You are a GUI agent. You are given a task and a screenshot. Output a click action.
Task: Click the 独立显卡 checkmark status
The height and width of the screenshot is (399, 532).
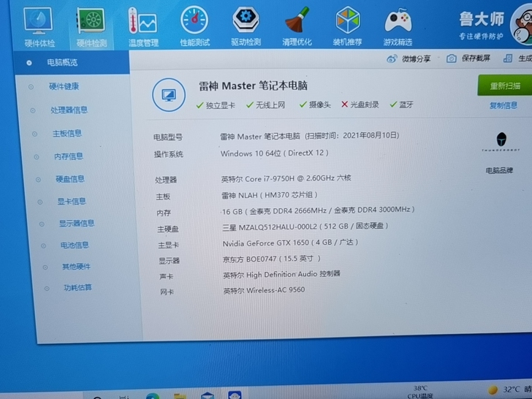(x=216, y=105)
